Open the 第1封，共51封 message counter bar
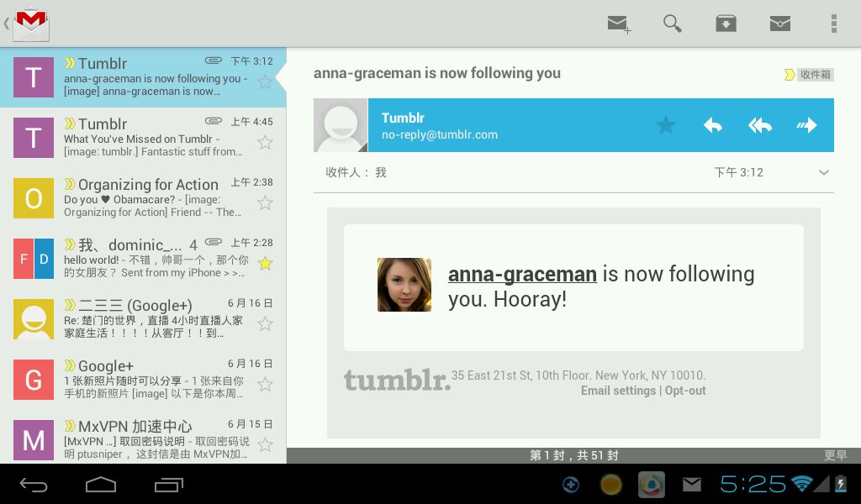This screenshot has width=861, height=504. 573,455
